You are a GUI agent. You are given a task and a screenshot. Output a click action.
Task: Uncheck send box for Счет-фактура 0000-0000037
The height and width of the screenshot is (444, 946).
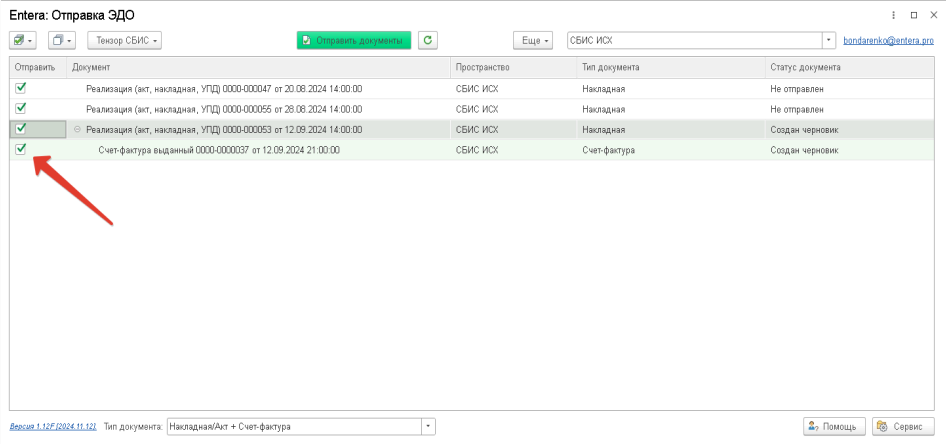coord(21,149)
